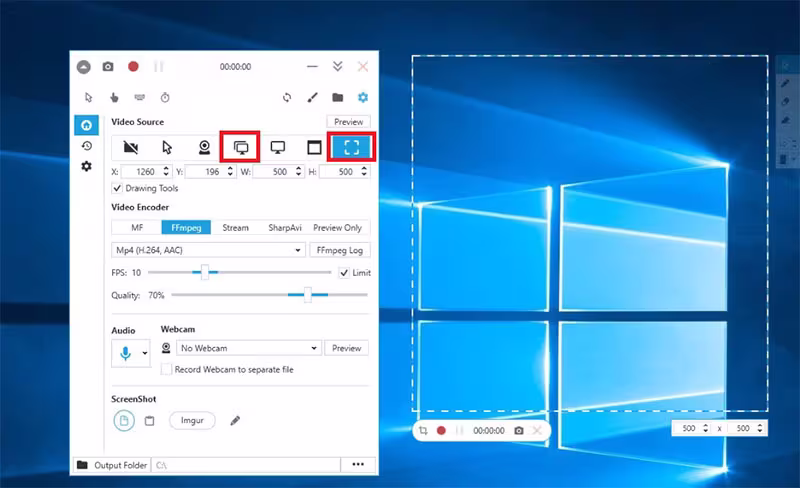
Task: Select the Region video source icon
Action: click(x=351, y=148)
